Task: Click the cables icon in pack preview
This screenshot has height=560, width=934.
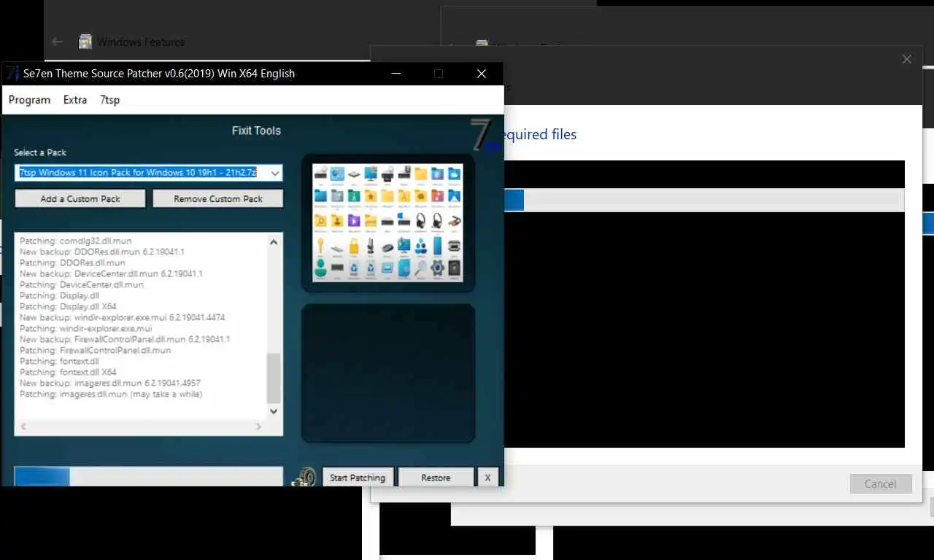Action: click(x=455, y=220)
